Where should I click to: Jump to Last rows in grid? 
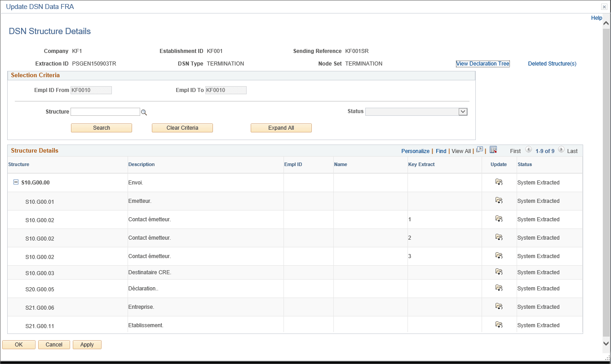[572, 151]
